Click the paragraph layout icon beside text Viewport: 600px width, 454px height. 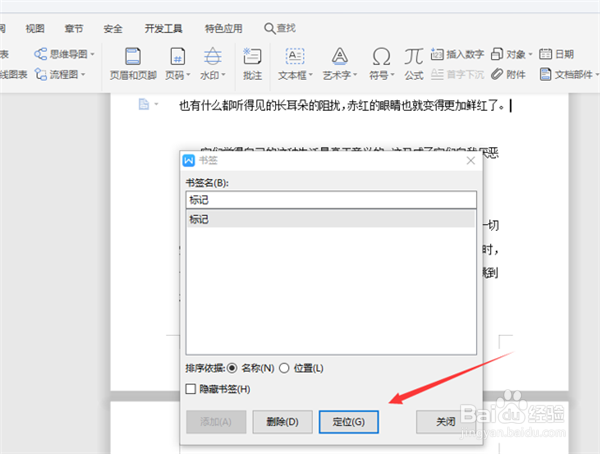click(143, 104)
